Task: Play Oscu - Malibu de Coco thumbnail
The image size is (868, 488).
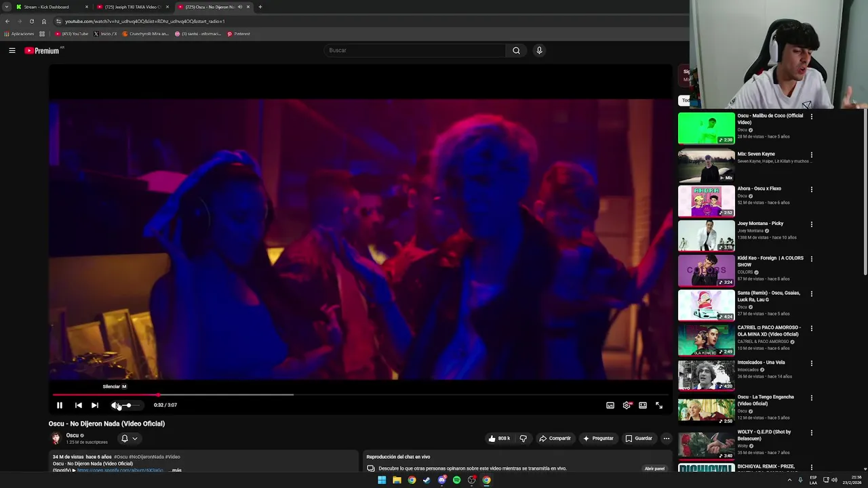Action: click(x=706, y=128)
